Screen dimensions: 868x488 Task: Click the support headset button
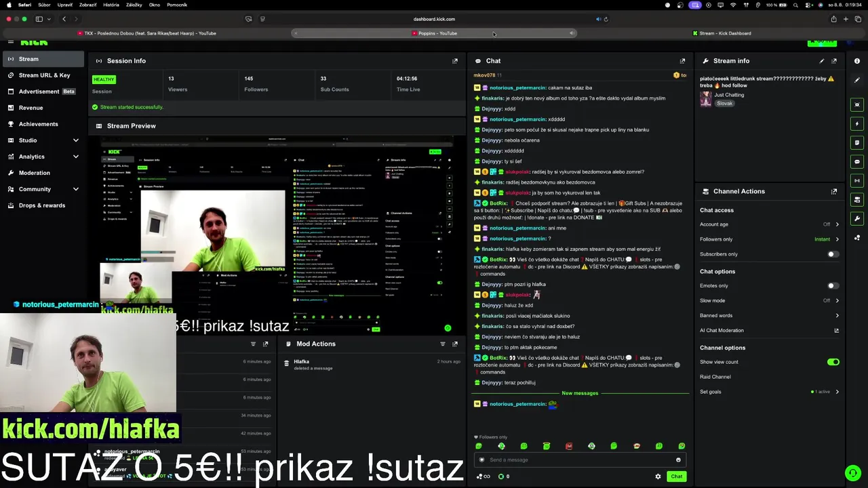pos(852,472)
